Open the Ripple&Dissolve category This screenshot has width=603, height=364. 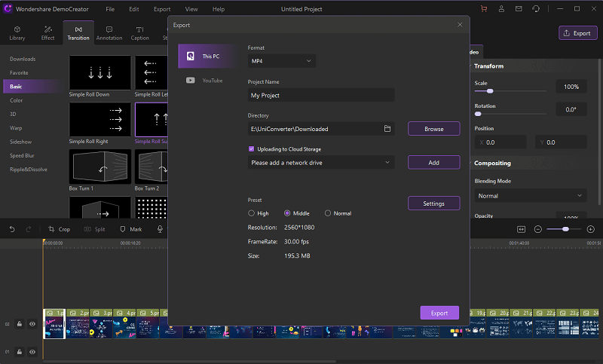(29, 170)
